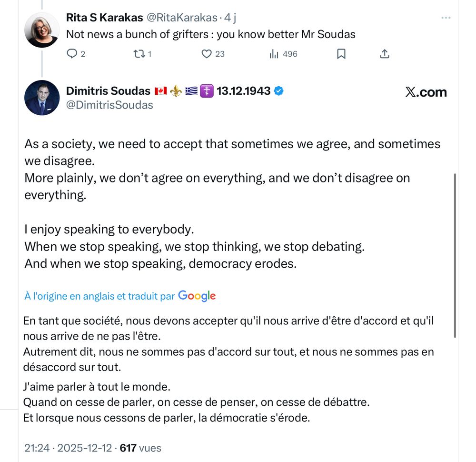This screenshot has height=462, width=476.
Task: Open the @RitaKarakas handle link
Action: click(181, 18)
